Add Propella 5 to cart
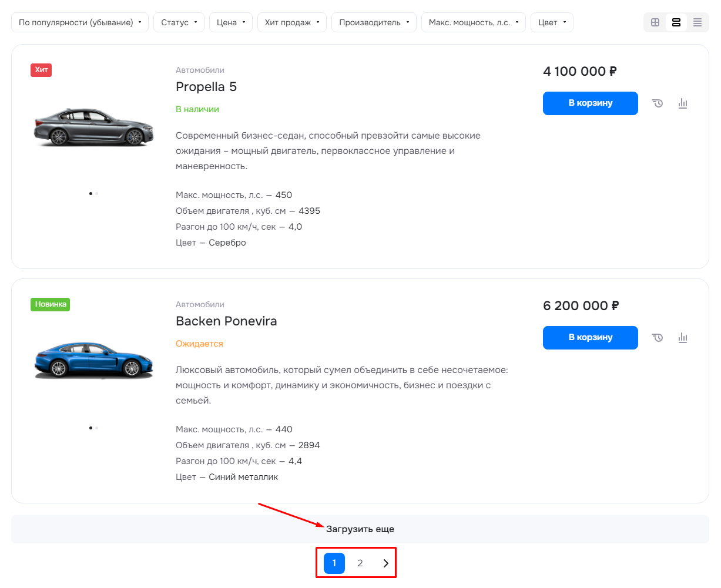The image size is (721, 588). coord(591,103)
